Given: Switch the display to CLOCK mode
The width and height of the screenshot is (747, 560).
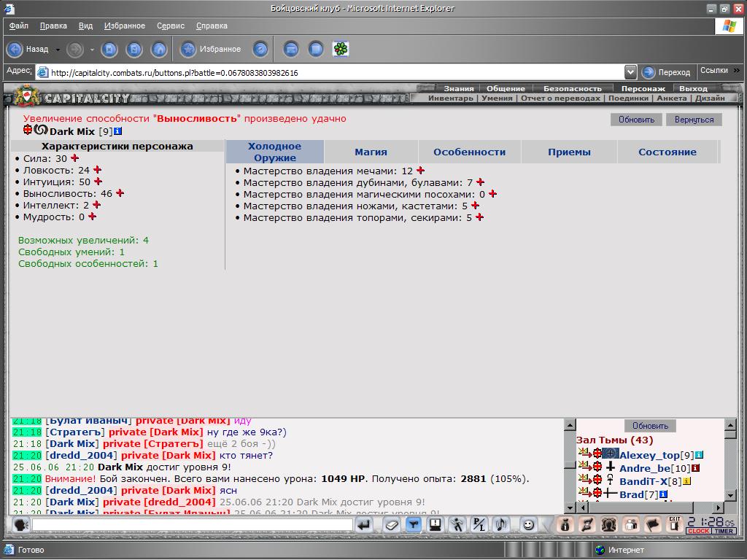Looking at the screenshot, I should [x=698, y=531].
